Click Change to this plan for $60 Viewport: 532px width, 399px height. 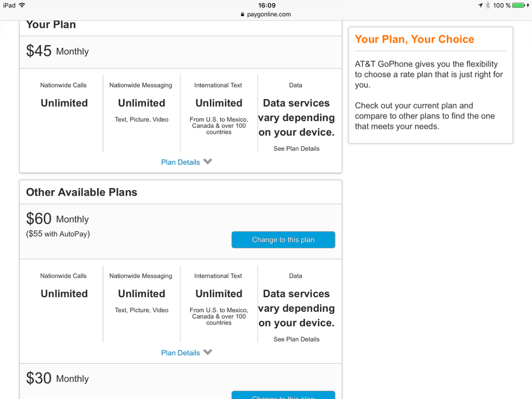tap(283, 240)
